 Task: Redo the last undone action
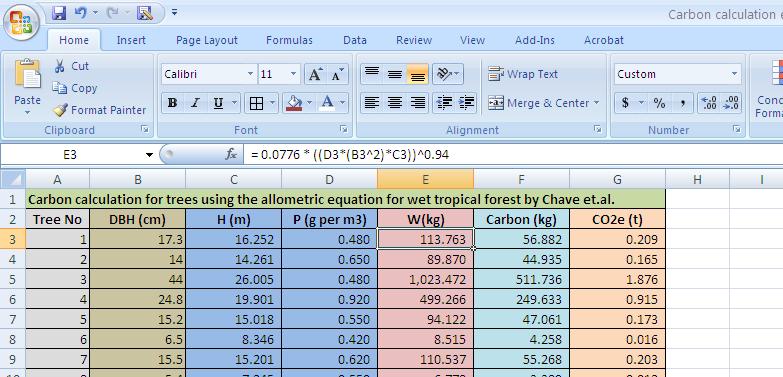(112, 13)
